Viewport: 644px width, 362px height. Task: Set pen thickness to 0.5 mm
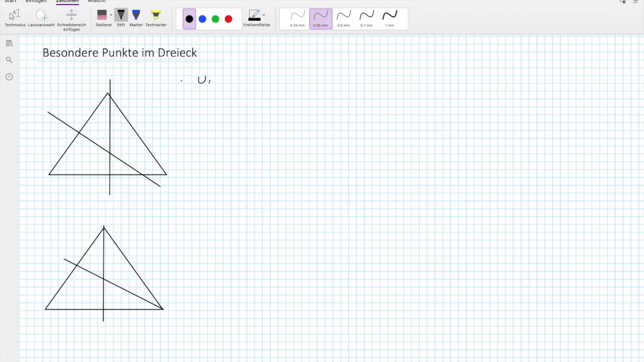coord(344,19)
